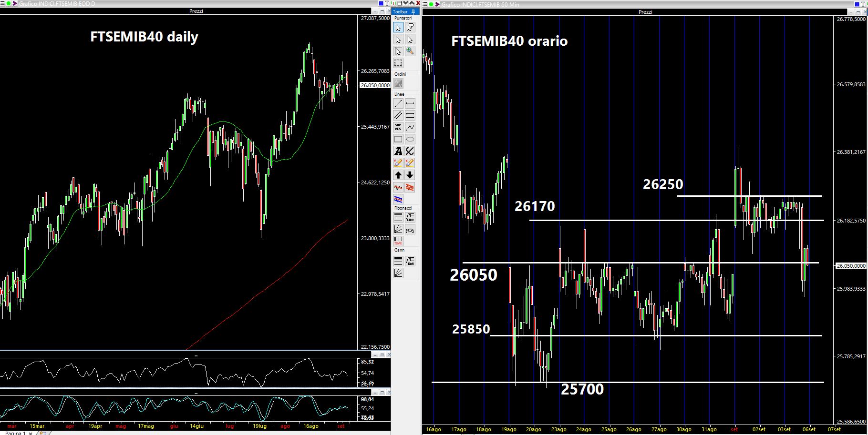
Task: Select the Gann fan tool
Action: tap(398, 273)
